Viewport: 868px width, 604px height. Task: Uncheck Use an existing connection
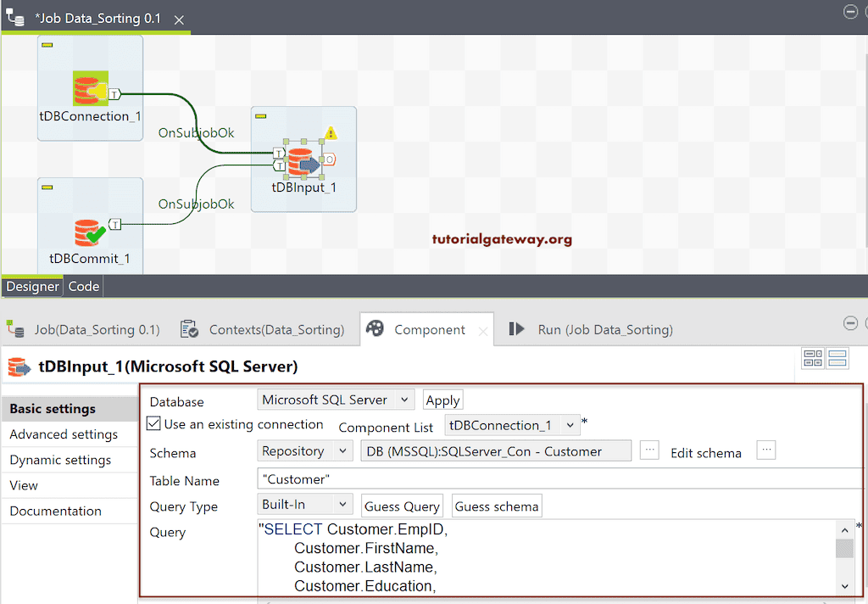pos(154,424)
